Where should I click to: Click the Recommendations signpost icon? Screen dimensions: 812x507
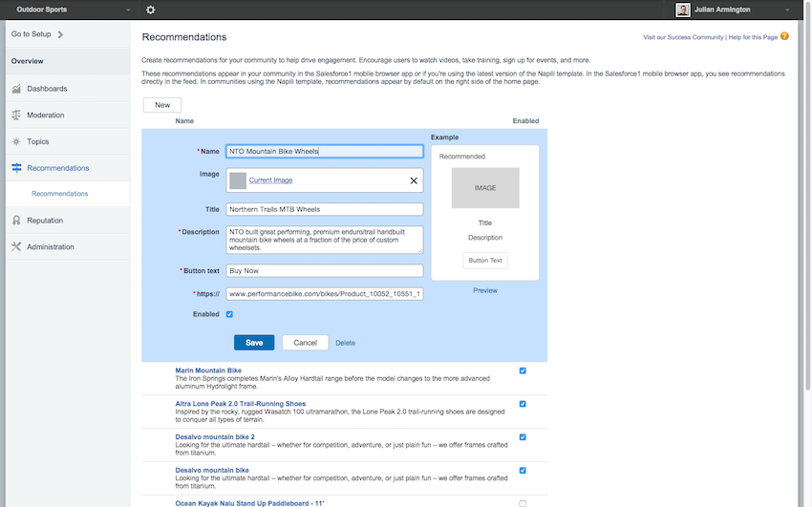[x=16, y=168]
